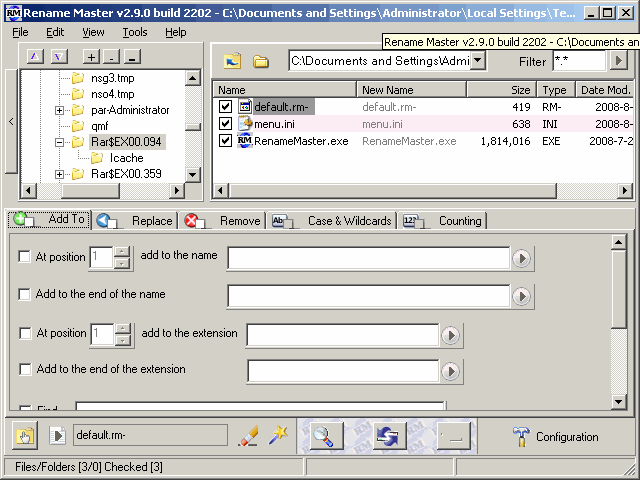
Task: Click the eraser clear icon
Action: (x=248, y=436)
